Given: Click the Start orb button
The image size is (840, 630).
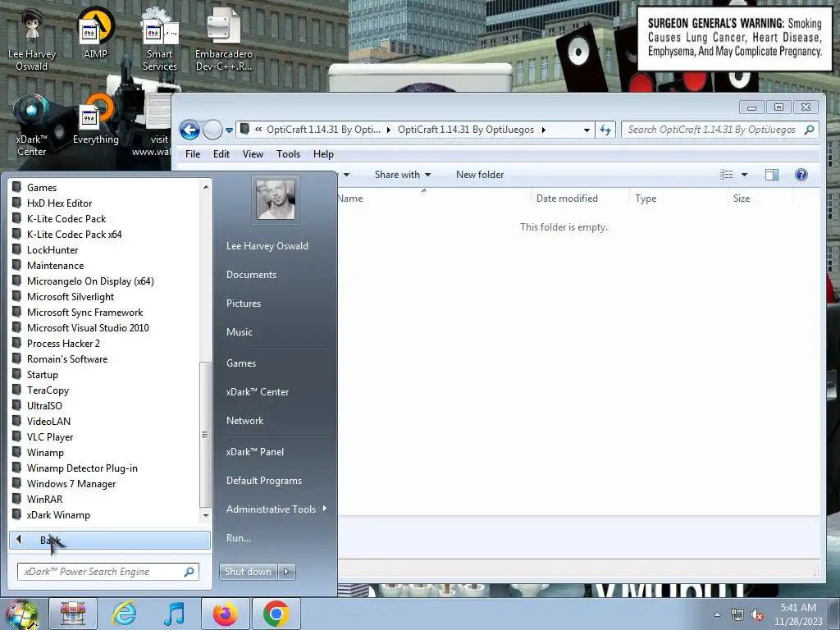Looking at the screenshot, I should 21,614.
